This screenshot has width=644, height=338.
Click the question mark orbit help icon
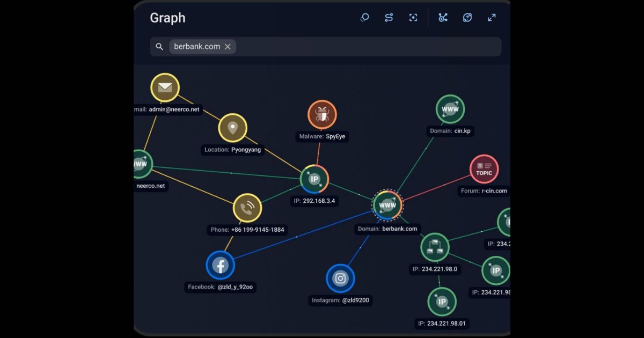click(x=467, y=18)
